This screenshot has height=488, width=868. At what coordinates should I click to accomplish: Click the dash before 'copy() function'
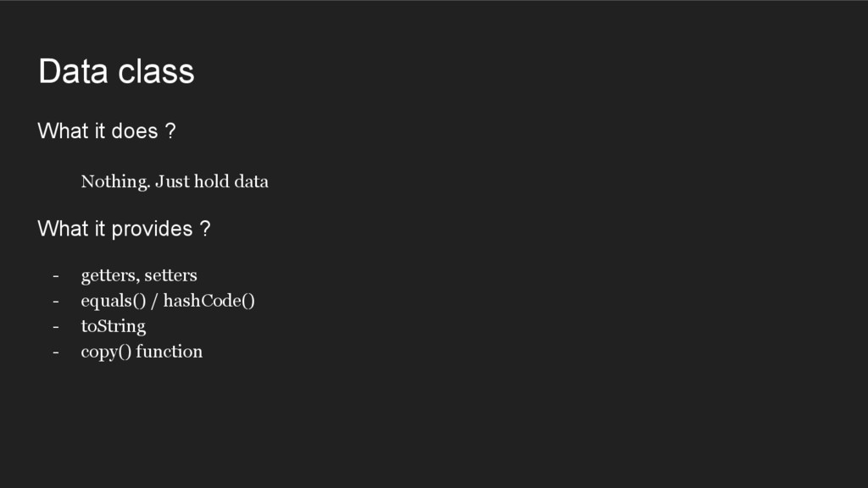(56, 352)
